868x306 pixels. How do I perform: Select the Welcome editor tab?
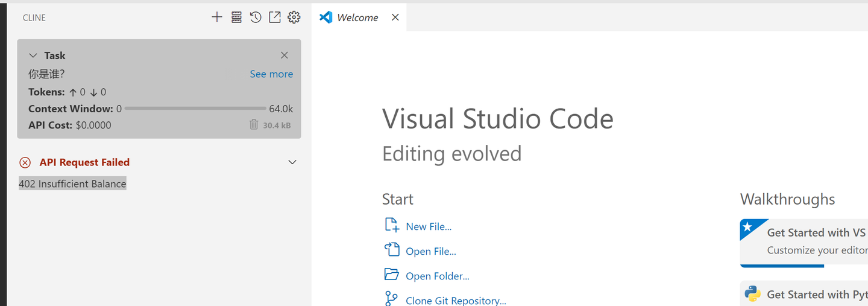click(x=357, y=18)
